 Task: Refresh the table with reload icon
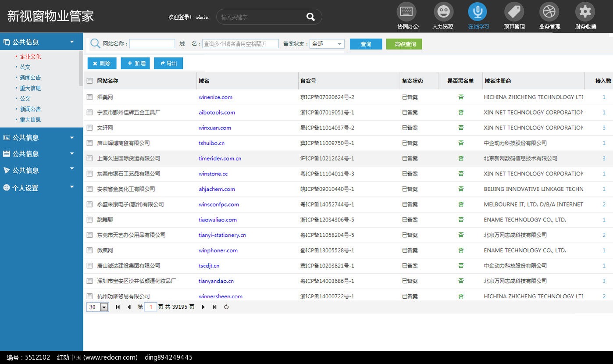pos(226,307)
